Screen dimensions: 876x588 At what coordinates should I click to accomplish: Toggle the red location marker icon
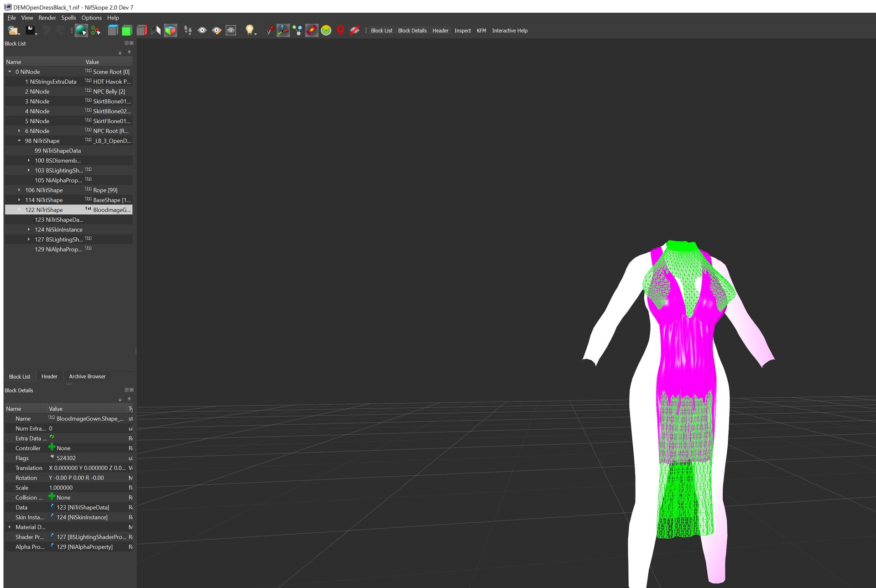pyautogui.click(x=340, y=31)
